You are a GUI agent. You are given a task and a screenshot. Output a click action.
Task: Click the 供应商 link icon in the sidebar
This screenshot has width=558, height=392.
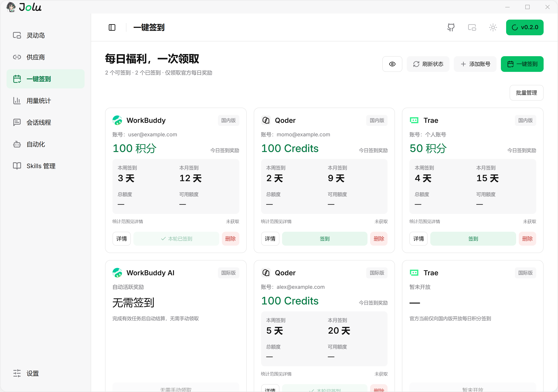[x=17, y=57]
